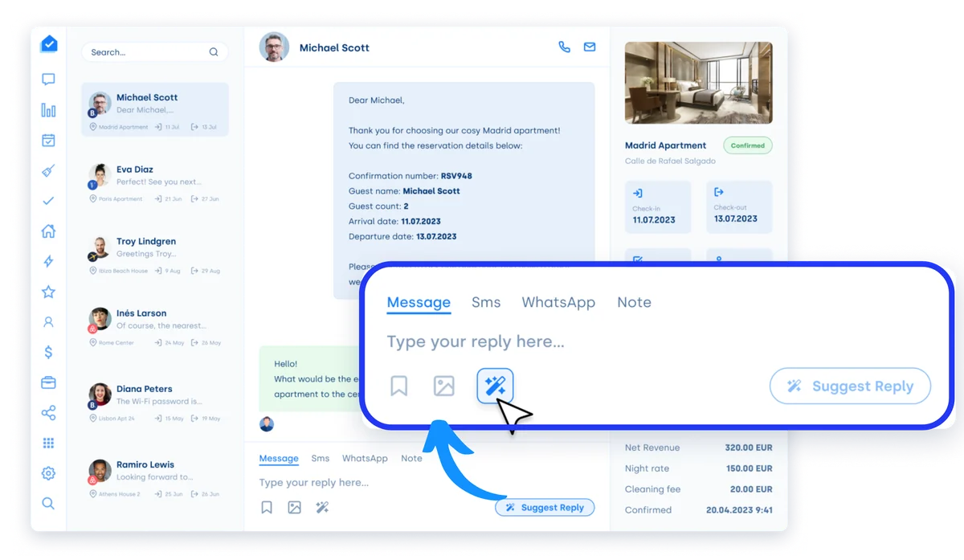Email Michael Scott with the envelope icon
964x560 pixels.
[x=590, y=47]
